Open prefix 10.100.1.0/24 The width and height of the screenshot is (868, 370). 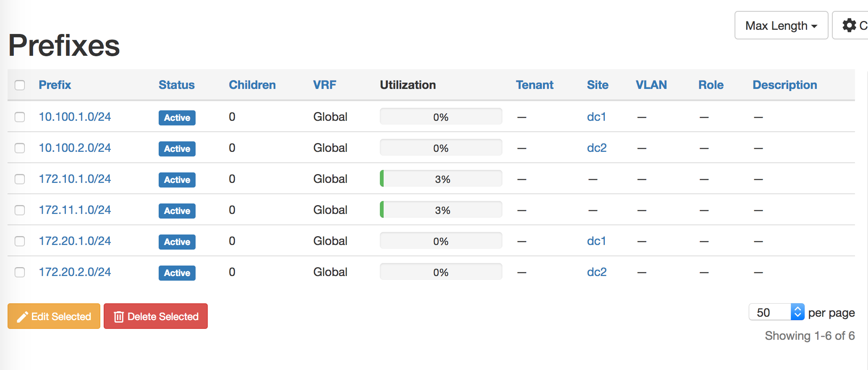(x=75, y=117)
